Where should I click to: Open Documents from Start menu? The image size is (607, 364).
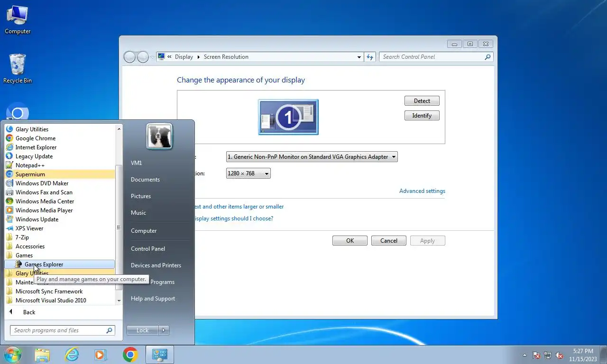(145, 180)
